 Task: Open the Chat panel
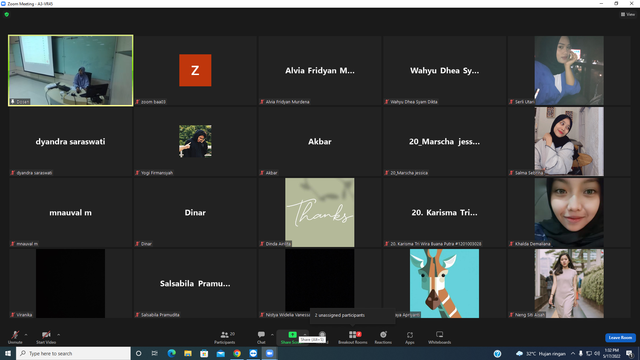(x=261, y=337)
